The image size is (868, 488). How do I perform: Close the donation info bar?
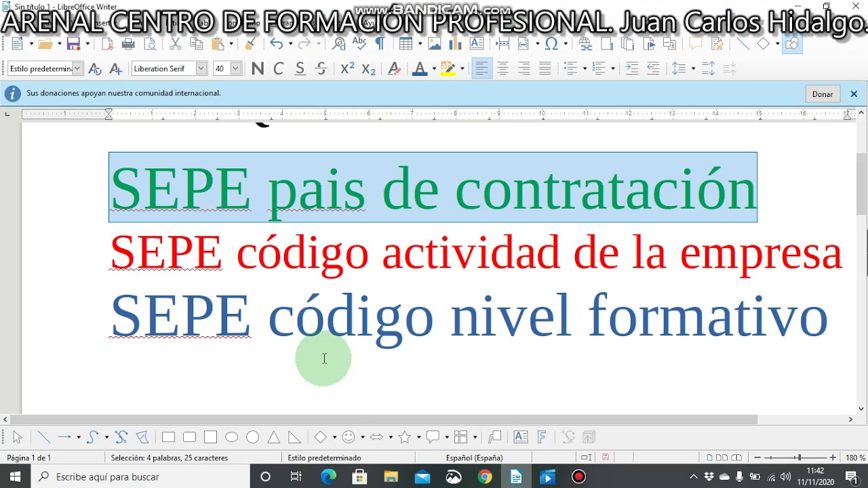point(854,94)
